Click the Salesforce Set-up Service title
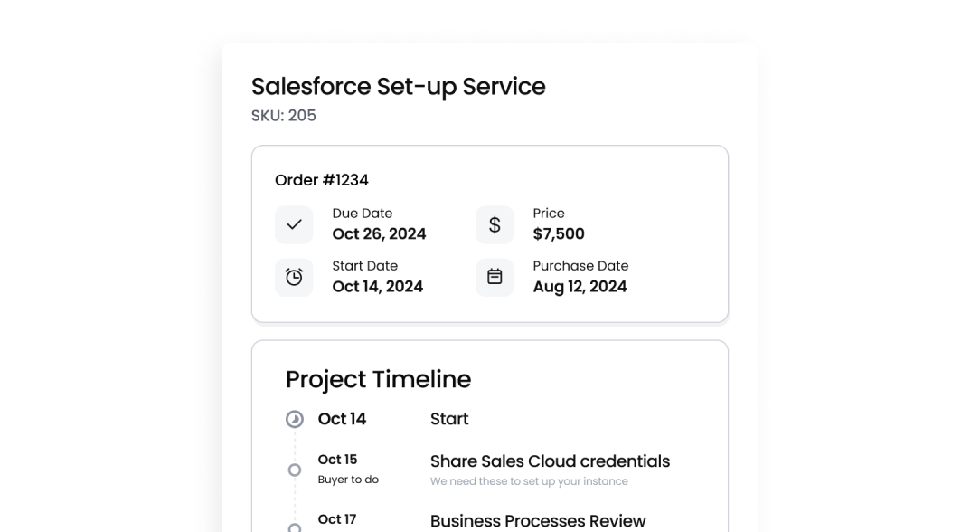980x532 pixels. click(x=398, y=87)
